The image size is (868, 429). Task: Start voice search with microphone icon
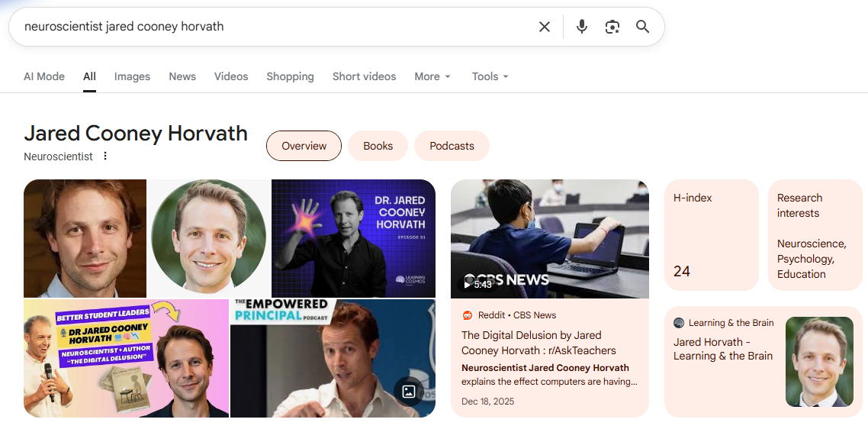(582, 27)
